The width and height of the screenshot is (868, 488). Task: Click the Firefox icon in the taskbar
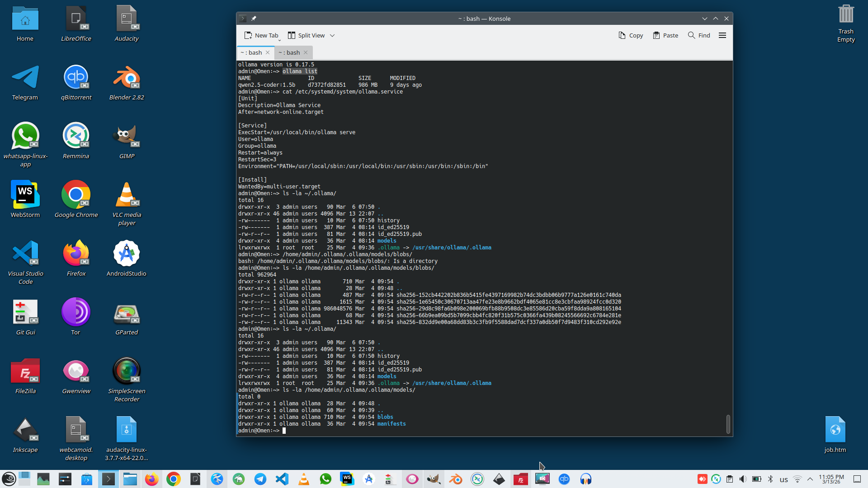coord(152,479)
